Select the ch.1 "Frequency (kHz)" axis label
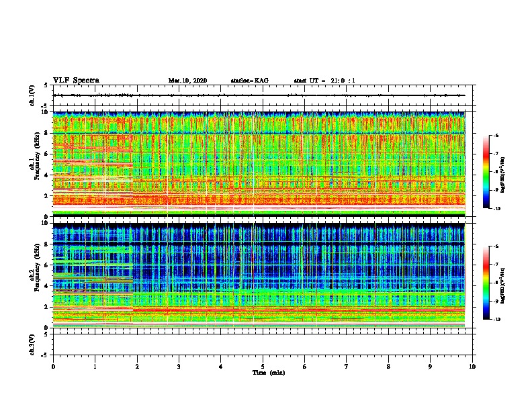Image resolution: width=532 pixels, height=411 pixels. click(37, 156)
